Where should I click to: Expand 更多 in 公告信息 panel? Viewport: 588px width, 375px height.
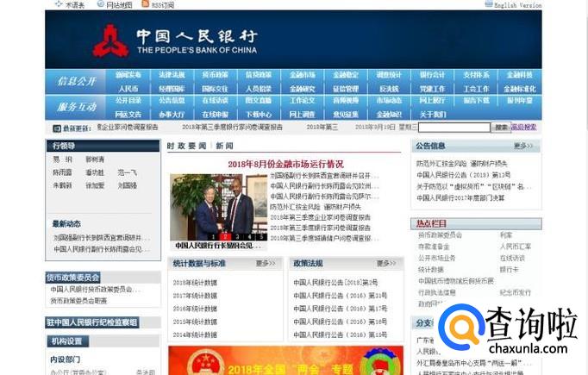tap(523, 146)
